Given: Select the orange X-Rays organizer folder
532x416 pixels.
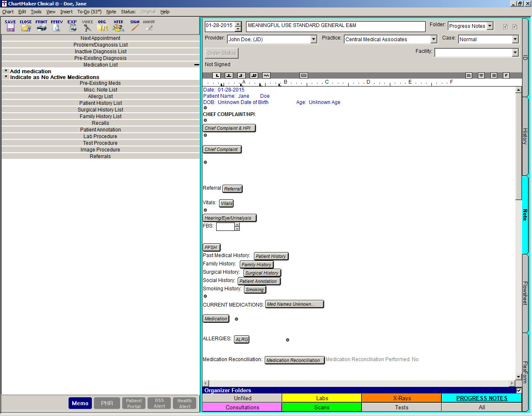Looking at the screenshot, I should (401, 398).
